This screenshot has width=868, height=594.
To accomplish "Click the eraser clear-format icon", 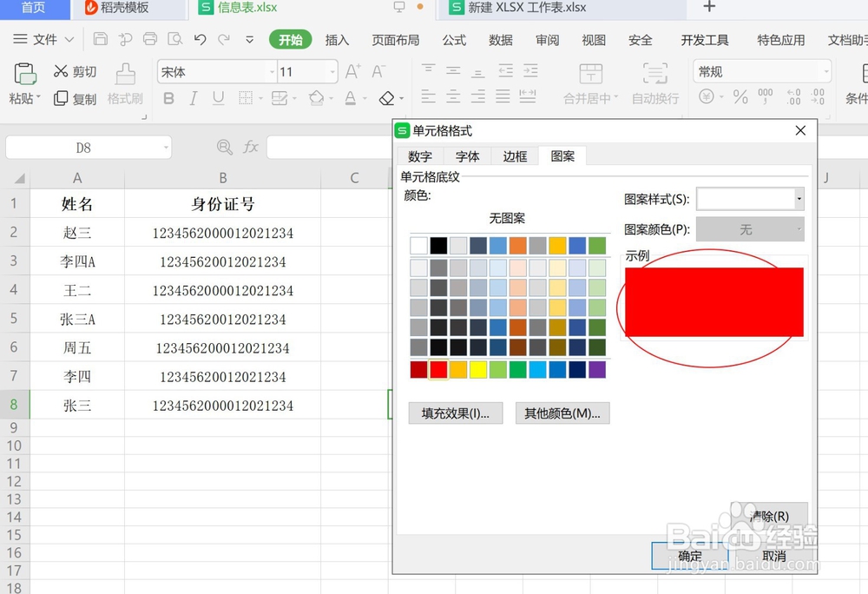I will 386,98.
